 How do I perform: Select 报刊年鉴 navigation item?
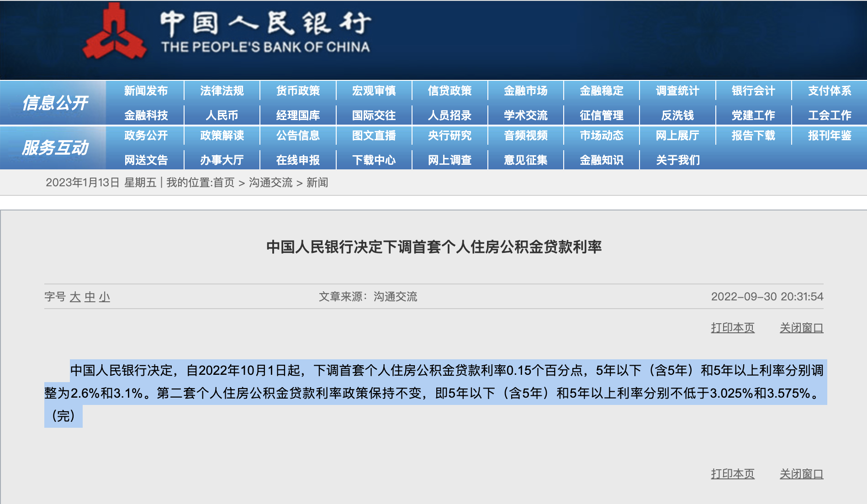tap(830, 136)
